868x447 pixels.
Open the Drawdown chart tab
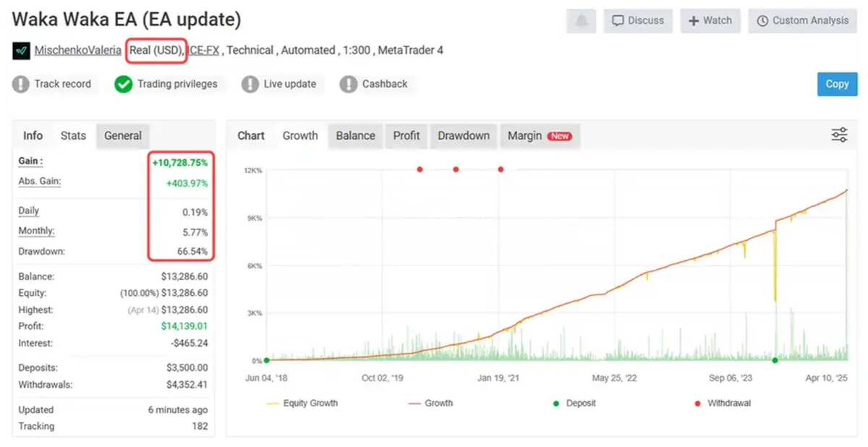464,135
